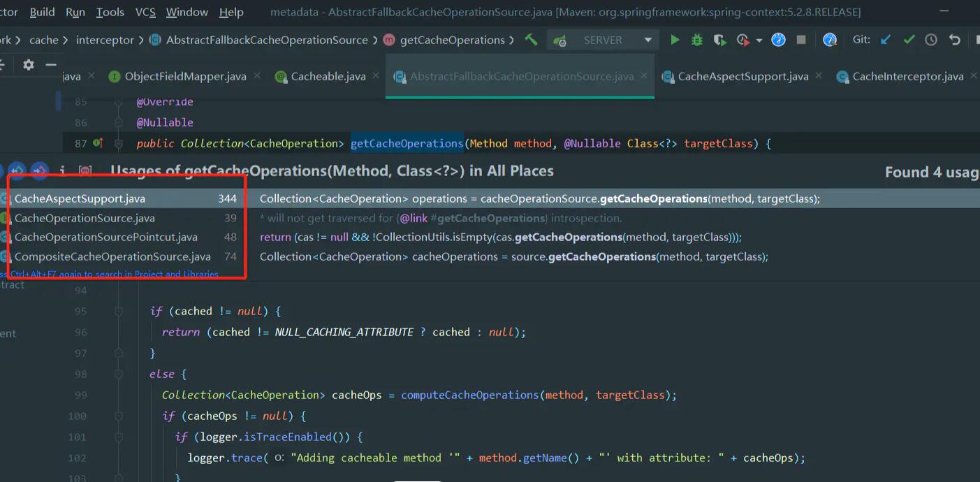Expand the profiler run dropdown arrow

coord(759,41)
